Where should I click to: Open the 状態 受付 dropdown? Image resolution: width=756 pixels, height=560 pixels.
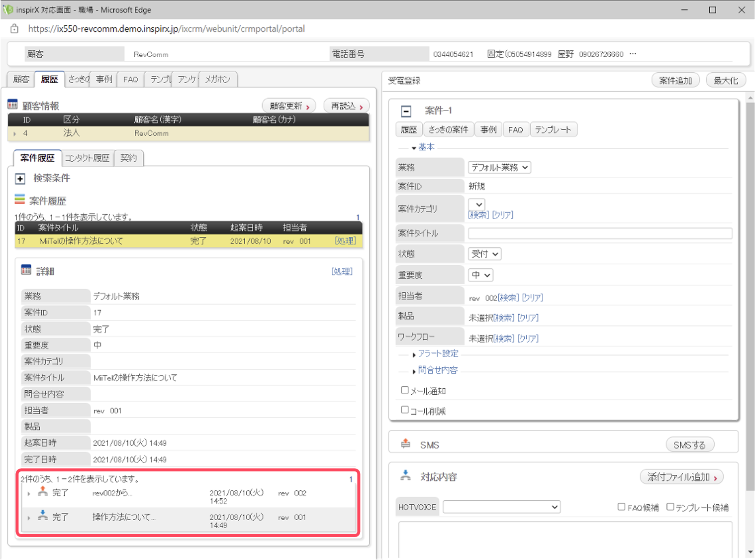484,254
